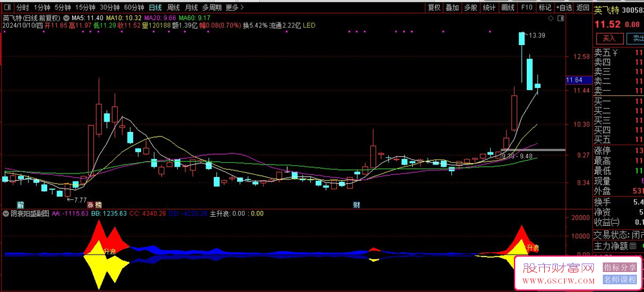The height and width of the screenshot is (292, 644).
Task: Click the 主力净额 row
Action: [619, 246]
